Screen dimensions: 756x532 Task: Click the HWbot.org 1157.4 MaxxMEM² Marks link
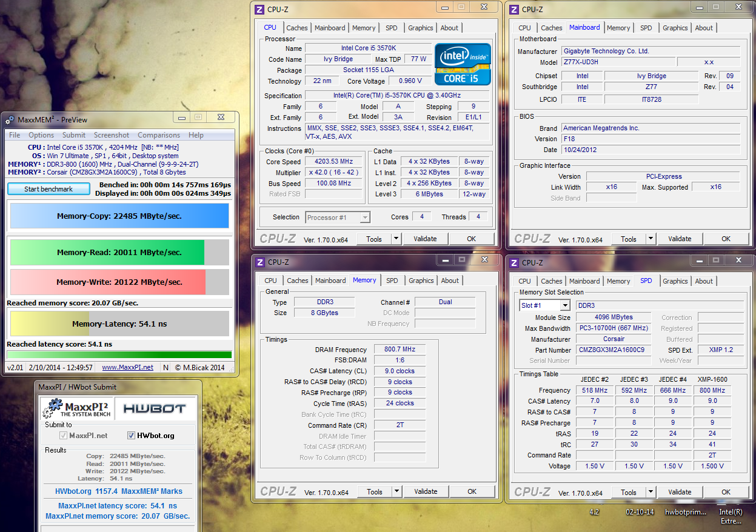coord(119,491)
